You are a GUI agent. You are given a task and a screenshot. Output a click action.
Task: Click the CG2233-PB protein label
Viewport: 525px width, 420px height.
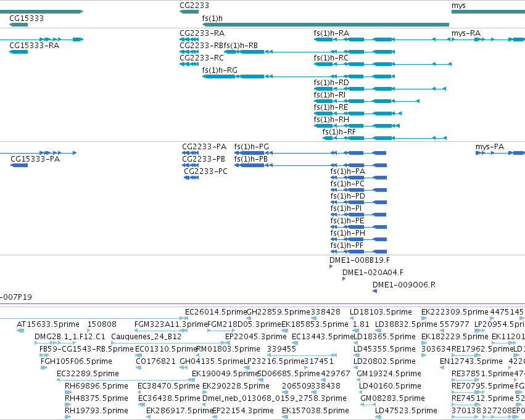click(x=204, y=159)
